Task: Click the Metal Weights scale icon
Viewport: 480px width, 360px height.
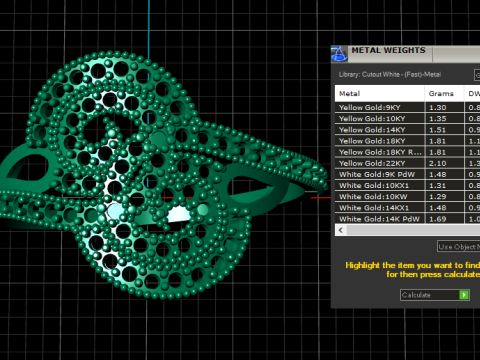Action: tap(339, 54)
